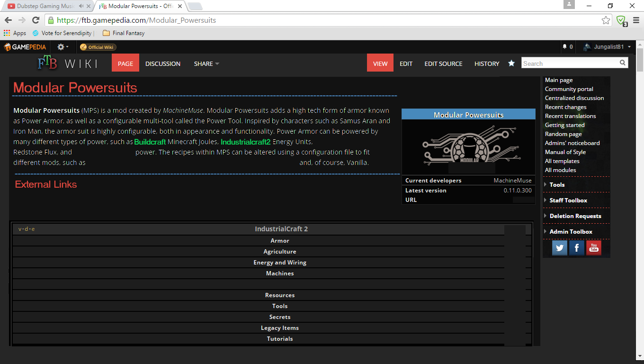Reload the page with the refresh icon

36,20
